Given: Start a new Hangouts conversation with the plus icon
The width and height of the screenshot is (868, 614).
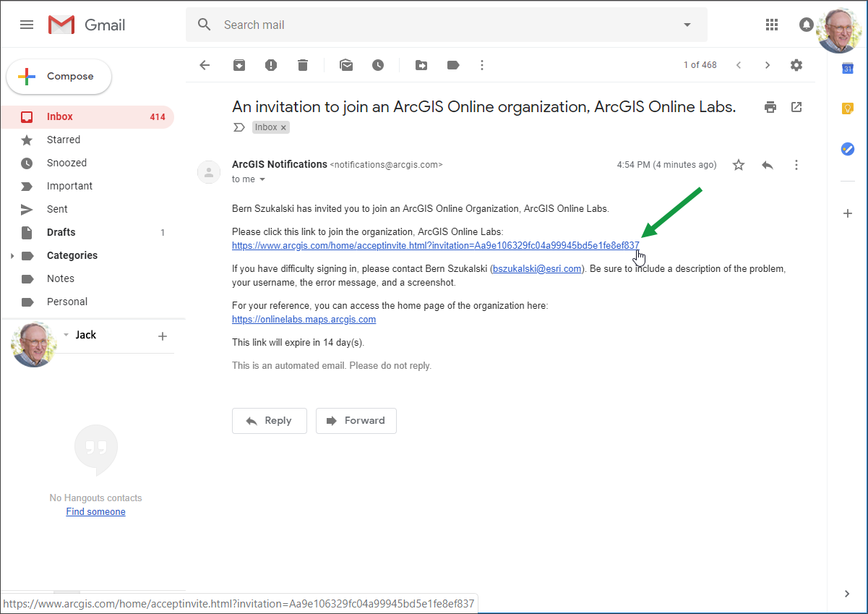Looking at the screenshot, I should point(163,336).
